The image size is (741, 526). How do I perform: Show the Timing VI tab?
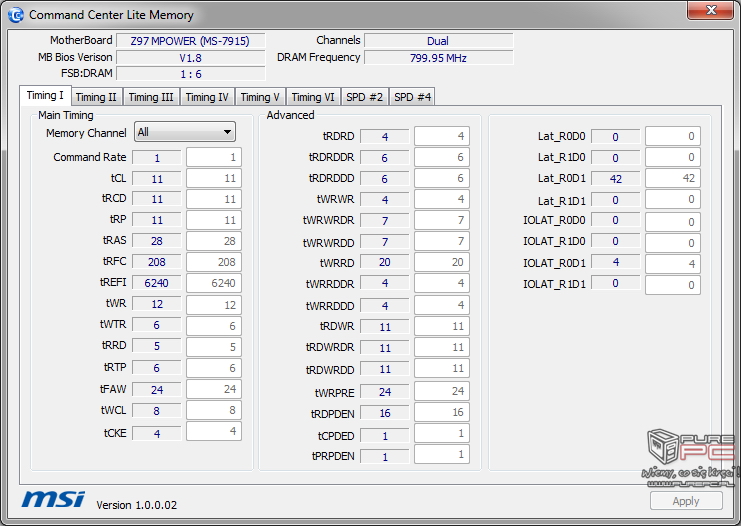pos(313,97)
